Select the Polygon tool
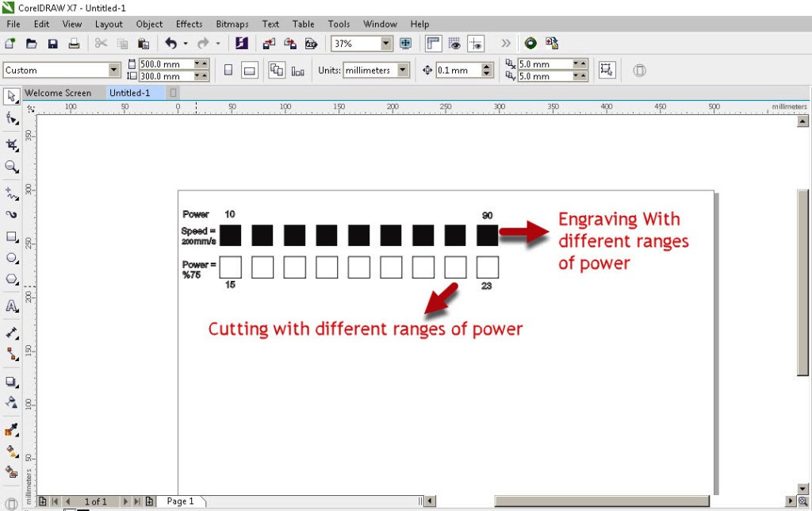812x511 pixels. pyautogui.click(x=11, y=279)
